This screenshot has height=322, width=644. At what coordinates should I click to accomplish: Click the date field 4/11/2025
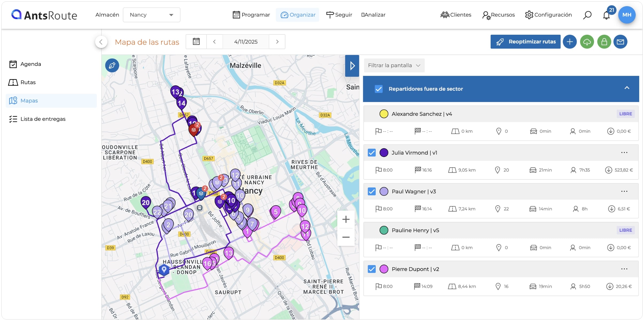(246, 42)
